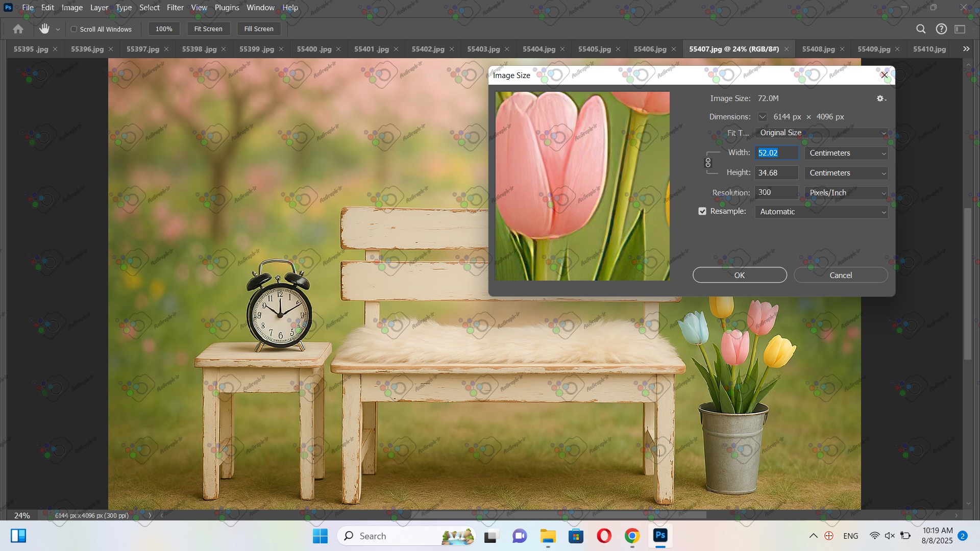The height and width of the screenshot is (551, 980).
Task: Switch to the 55403.jpg tab
Action: coord(483,49)
